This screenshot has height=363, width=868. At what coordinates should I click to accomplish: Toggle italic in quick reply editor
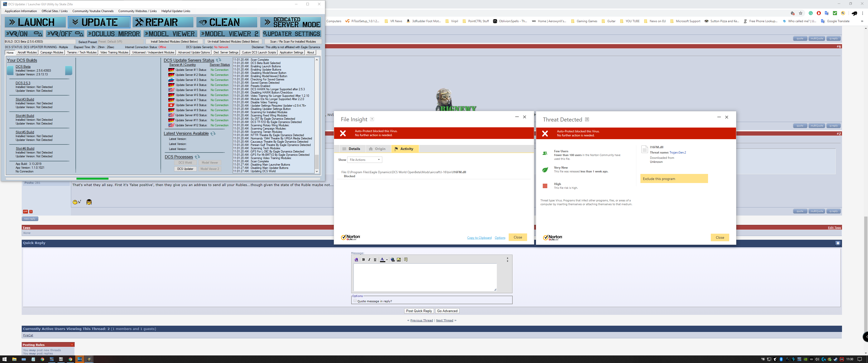pyautogui.click(x=369, y=260)
